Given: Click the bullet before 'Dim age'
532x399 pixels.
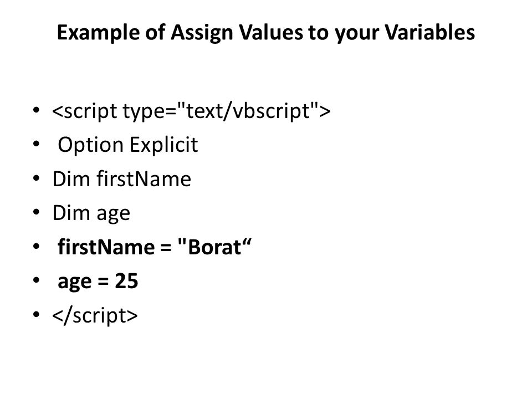Looking at the screenshot, I should (37, 212).
